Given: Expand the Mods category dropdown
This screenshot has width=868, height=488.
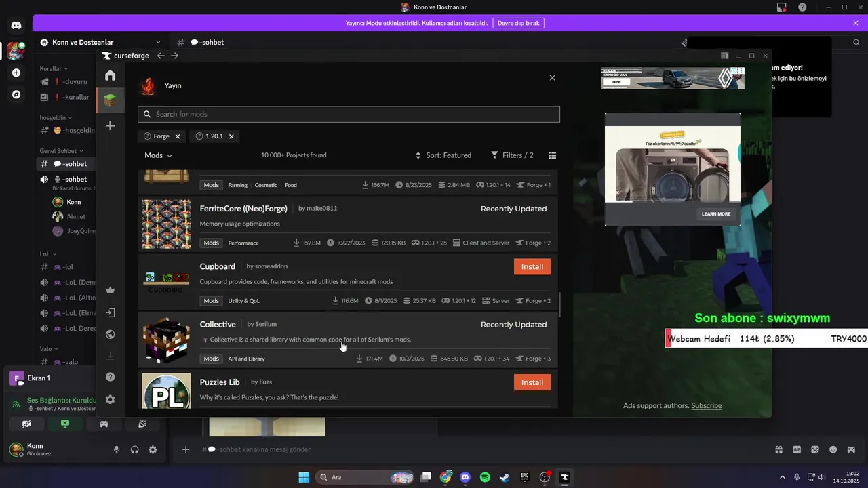Looking at the screenshot, I should tap(158, 155).
